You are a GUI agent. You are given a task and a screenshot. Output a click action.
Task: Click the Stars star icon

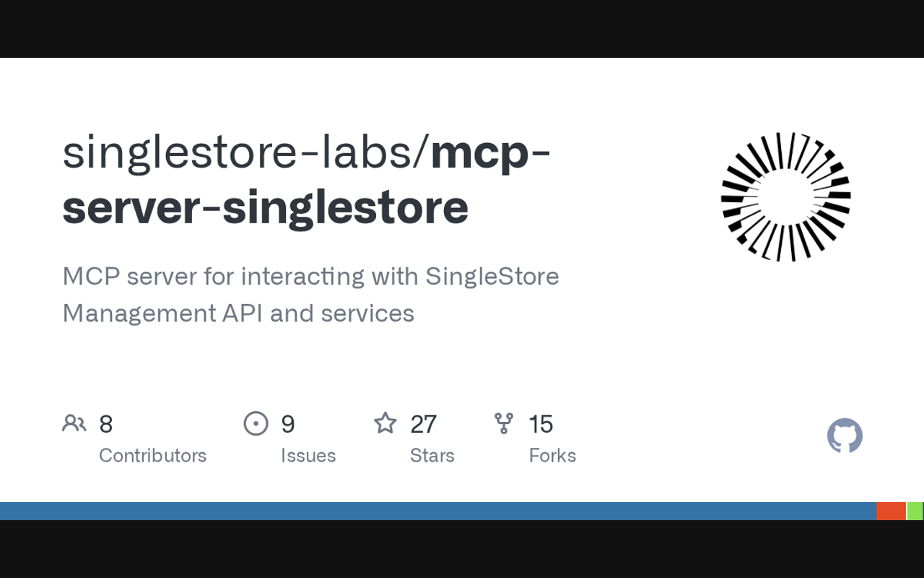(385, 423)
